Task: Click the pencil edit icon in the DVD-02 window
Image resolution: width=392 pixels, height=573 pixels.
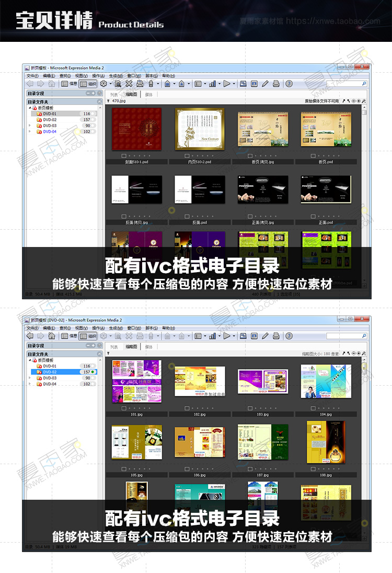Action: (266, 336)
